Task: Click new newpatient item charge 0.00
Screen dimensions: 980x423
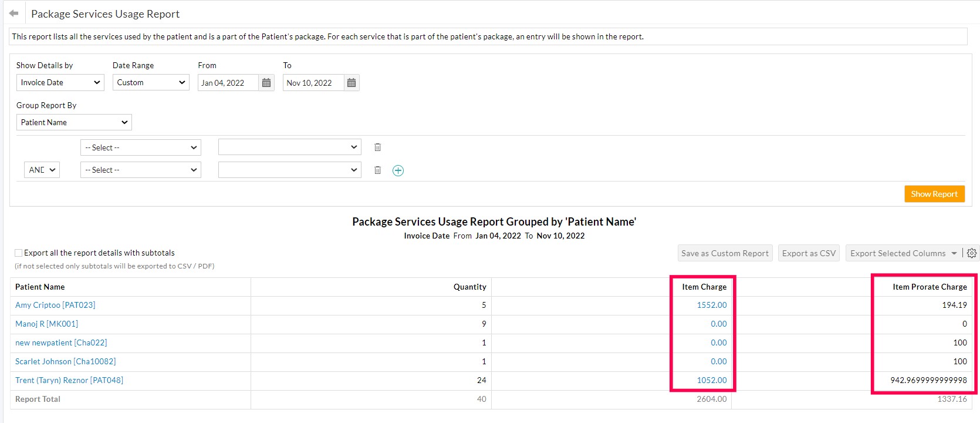Action: pyautogui.click(x=719, y=343)
